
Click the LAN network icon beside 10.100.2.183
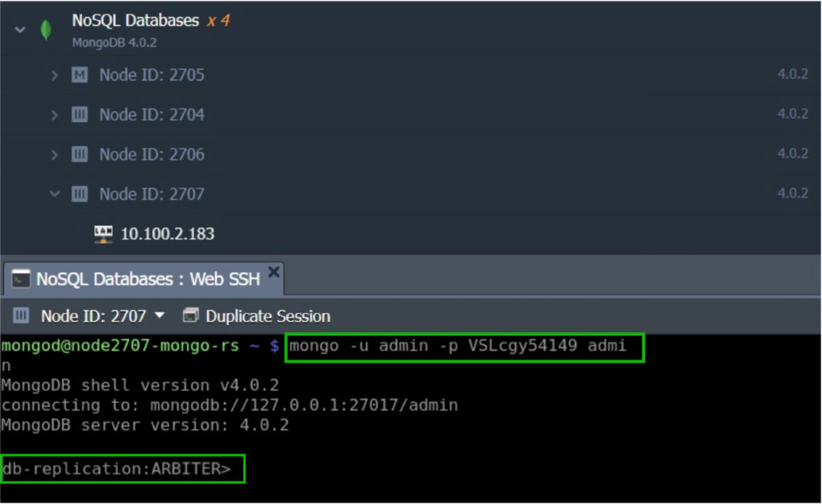104,234
